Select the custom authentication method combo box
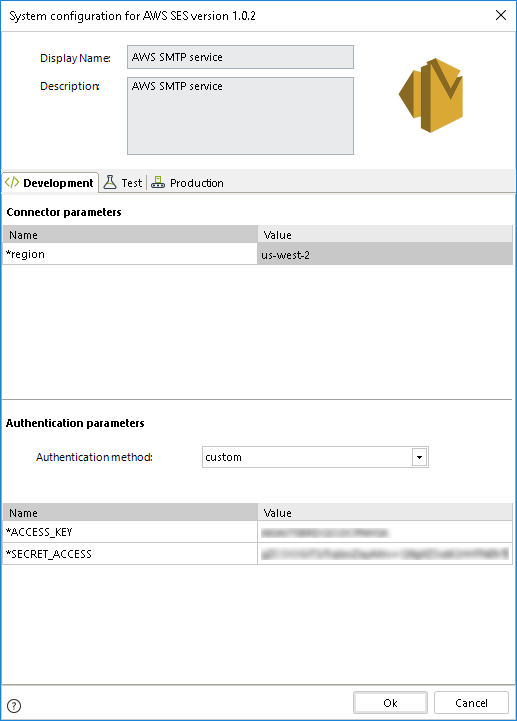This screenshot has height=721, width=517. pyautogui.click(x=315, y=457)
